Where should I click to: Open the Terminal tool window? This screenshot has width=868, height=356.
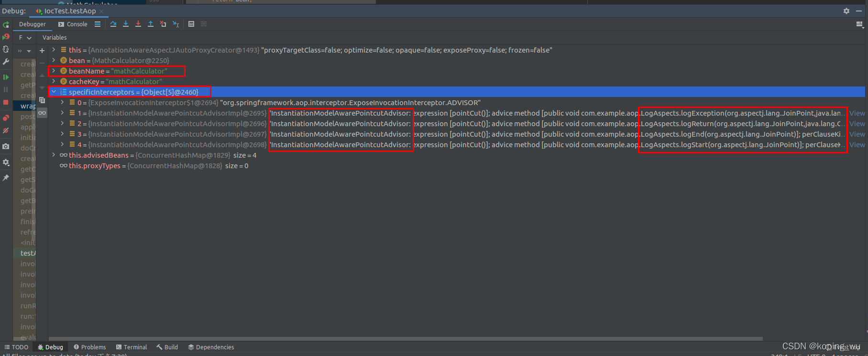pyautogui.click(x=132, y=347)
